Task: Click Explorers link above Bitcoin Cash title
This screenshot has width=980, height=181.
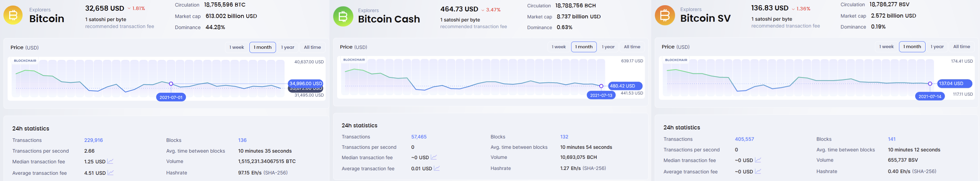Action: pos(368,11)
